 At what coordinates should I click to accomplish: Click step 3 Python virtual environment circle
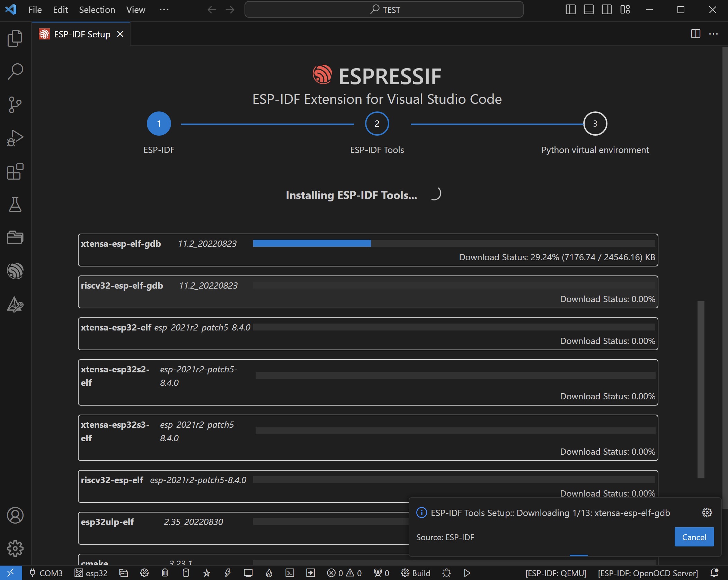point(595,124)
